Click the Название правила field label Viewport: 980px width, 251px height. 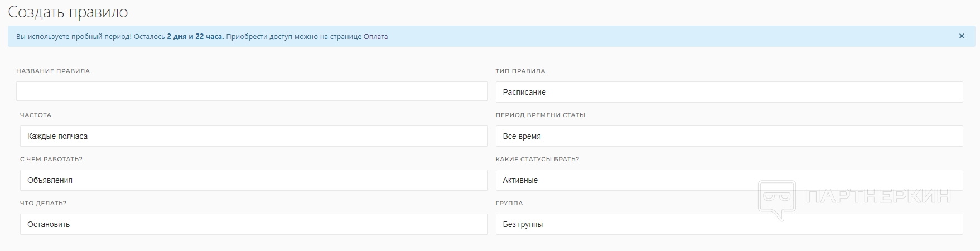pyautogui.click(x=53, y=71)
